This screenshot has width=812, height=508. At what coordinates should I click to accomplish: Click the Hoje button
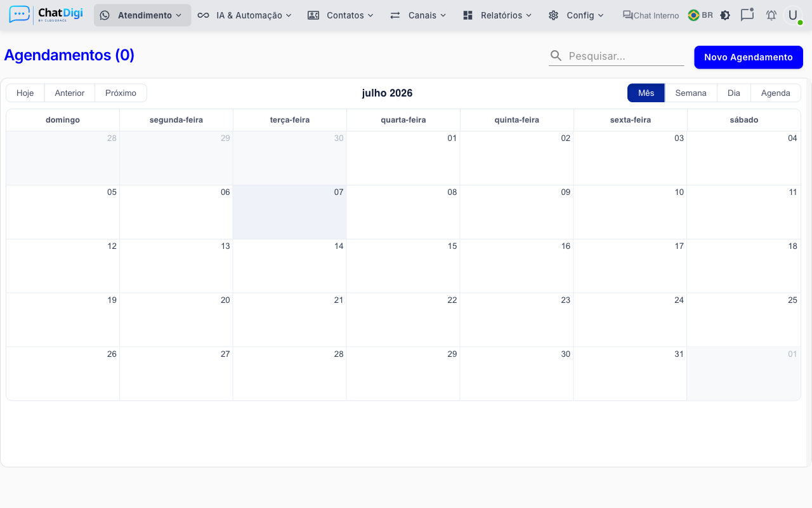tap(25, 93)
